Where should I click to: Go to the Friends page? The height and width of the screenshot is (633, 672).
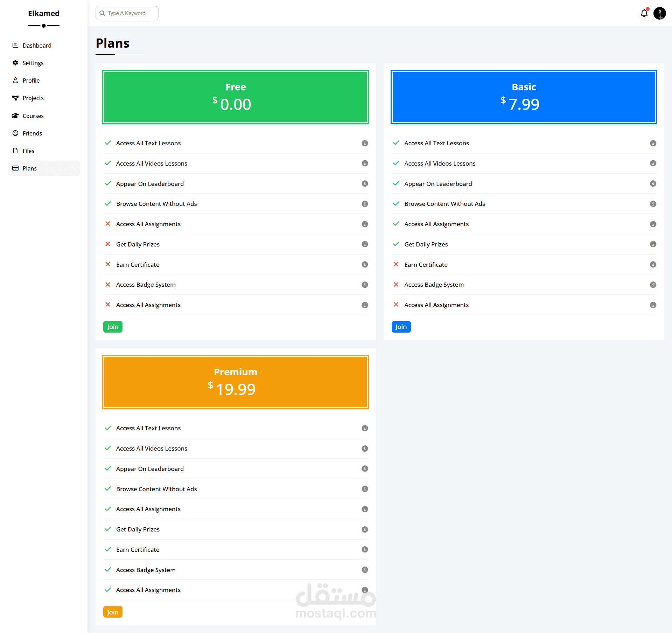[x=32, y=133]
